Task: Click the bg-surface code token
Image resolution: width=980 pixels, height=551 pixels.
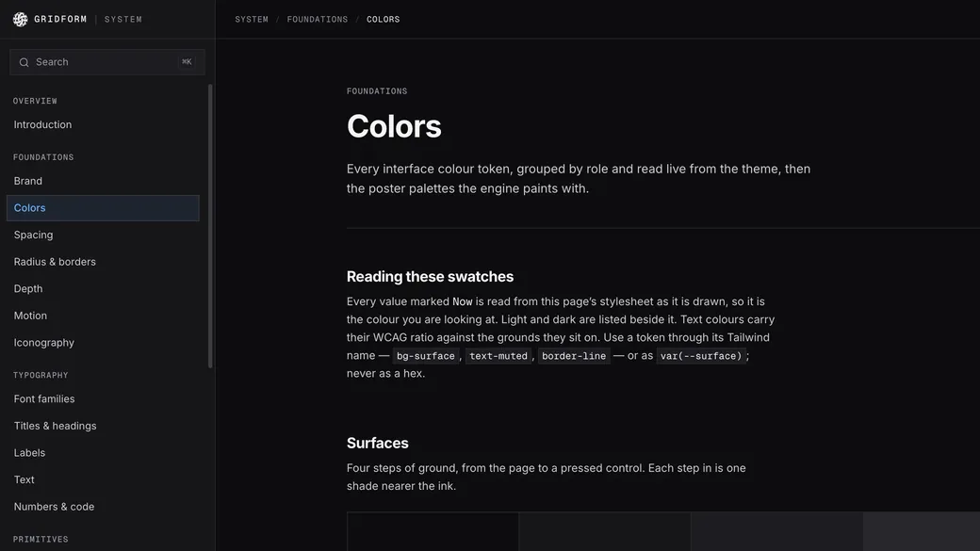Action: pyautogui.click(x=426, y=356)
